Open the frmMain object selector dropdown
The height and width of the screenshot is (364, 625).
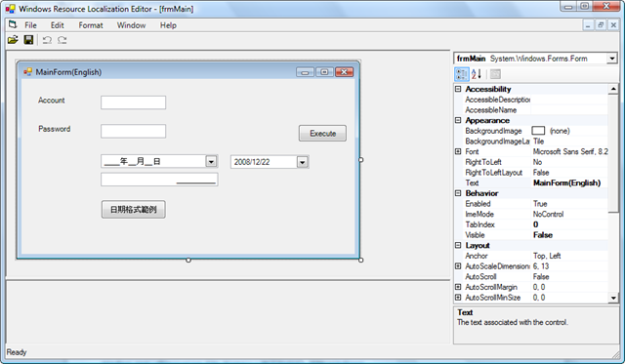pos(612,59)
